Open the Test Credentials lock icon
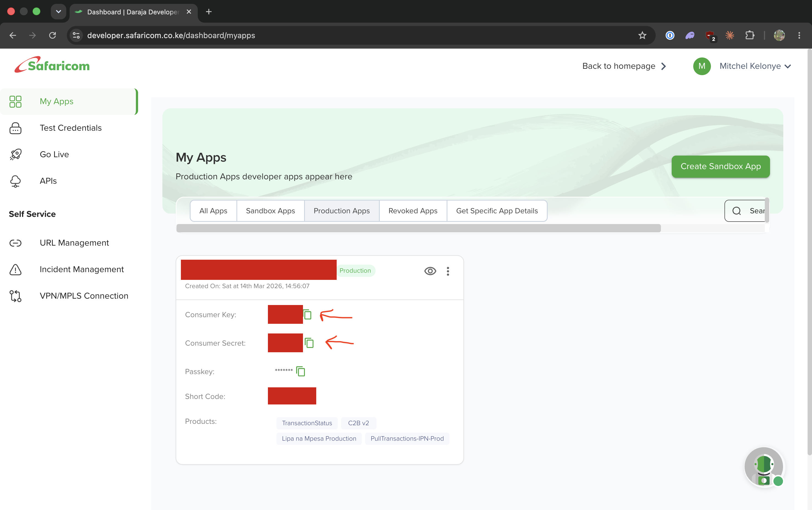Viewport: 812px width, 510px height. [x=15, y=128]
